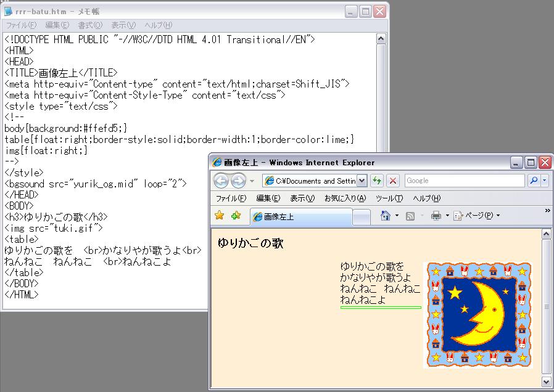Select the 画像左上 browser tab
This screenshot has height=392, width=554.
(x=301, y=216)
